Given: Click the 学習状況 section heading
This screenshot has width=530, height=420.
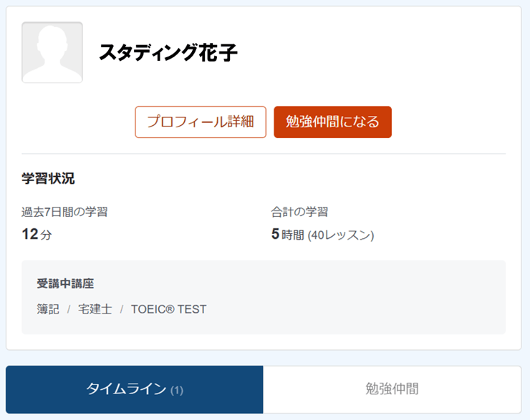Looking at the screenshot, I should click(x=48, y=179).
